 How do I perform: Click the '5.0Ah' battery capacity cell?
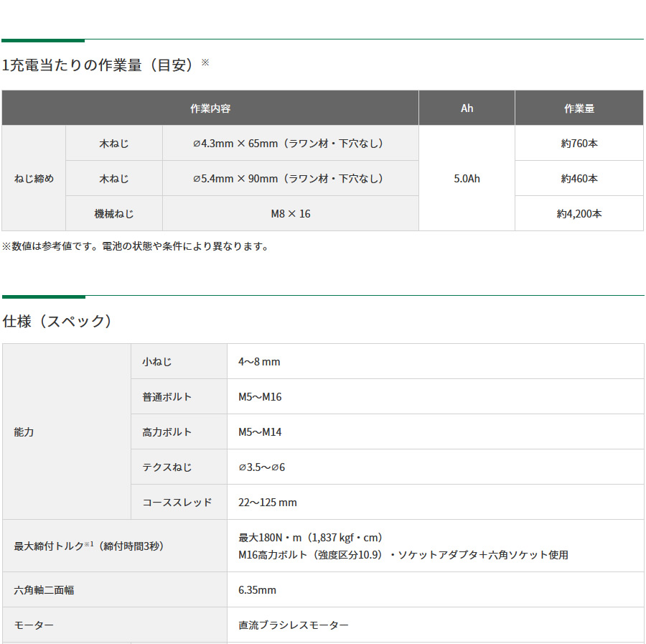467,178
